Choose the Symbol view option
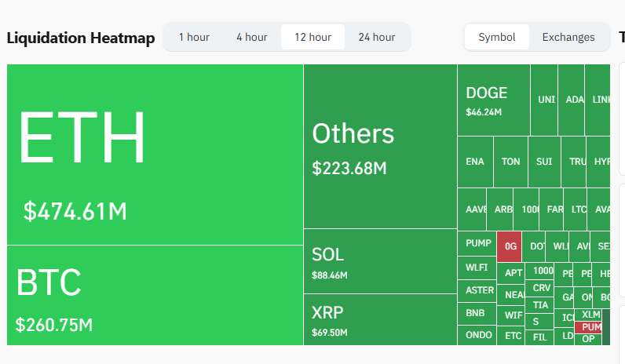 [x=497, y=37]
